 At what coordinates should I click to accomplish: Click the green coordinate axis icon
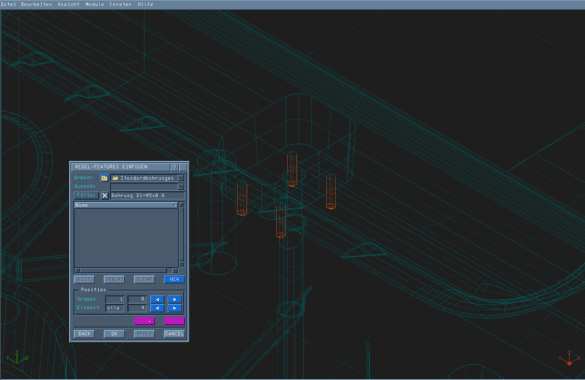tap(17, 357)
